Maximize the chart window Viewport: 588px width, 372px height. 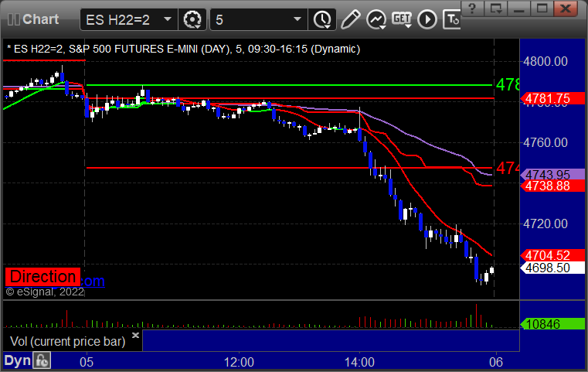point(542,8)
